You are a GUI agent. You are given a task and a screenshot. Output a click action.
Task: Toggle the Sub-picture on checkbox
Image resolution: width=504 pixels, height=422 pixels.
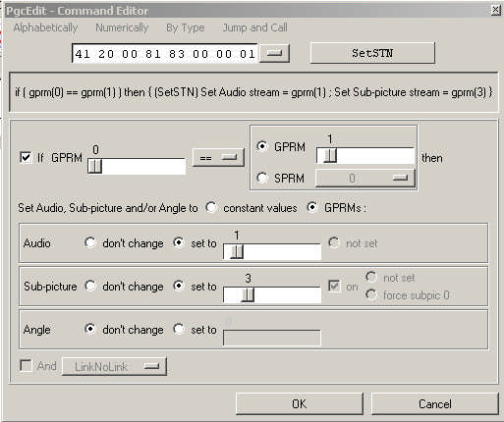pyautogui.click(x=334, y=286)
